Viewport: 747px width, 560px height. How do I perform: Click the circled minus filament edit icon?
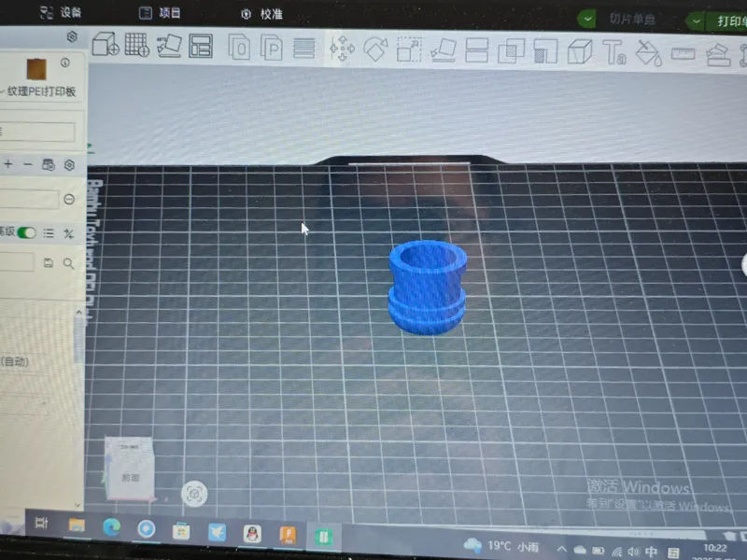pyautogui.click(x=69, y=199)
